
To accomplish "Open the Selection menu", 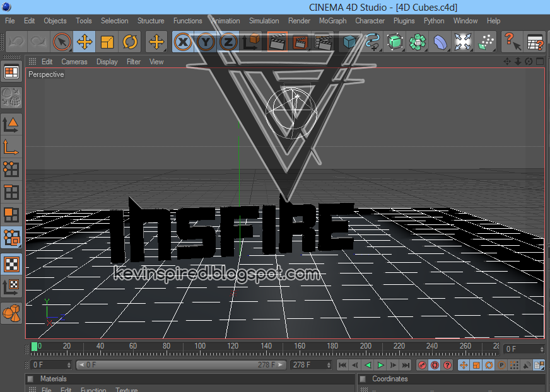I will tap(115, 21).
